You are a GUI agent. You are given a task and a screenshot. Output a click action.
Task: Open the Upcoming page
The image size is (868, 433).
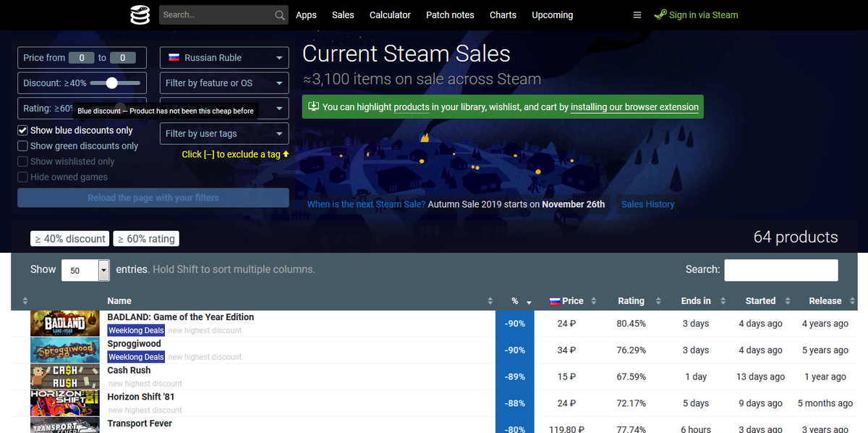[x=552, y=15]
